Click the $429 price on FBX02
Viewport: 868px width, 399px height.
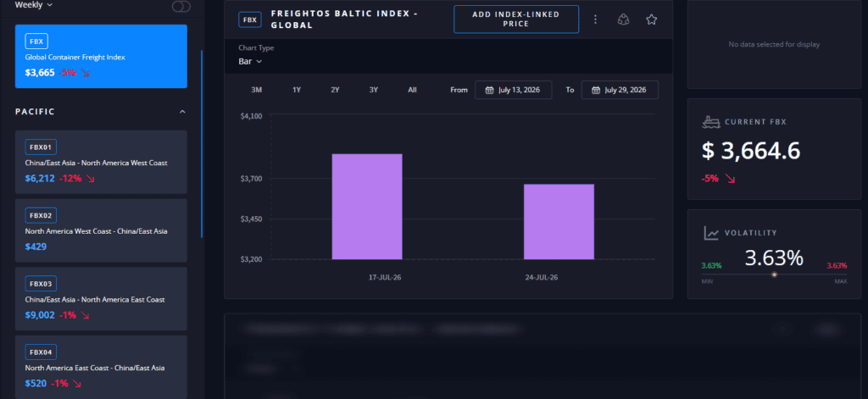(36, 247)
